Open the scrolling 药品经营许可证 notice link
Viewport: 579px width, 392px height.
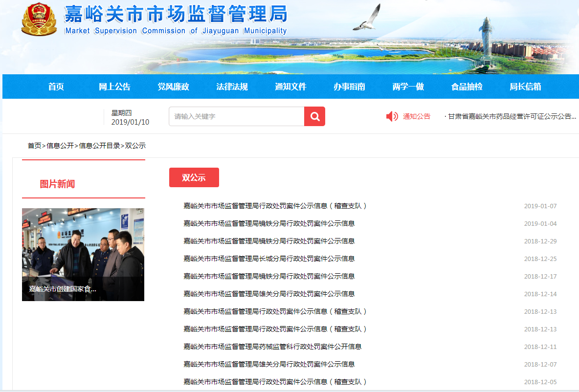(512, 116)
